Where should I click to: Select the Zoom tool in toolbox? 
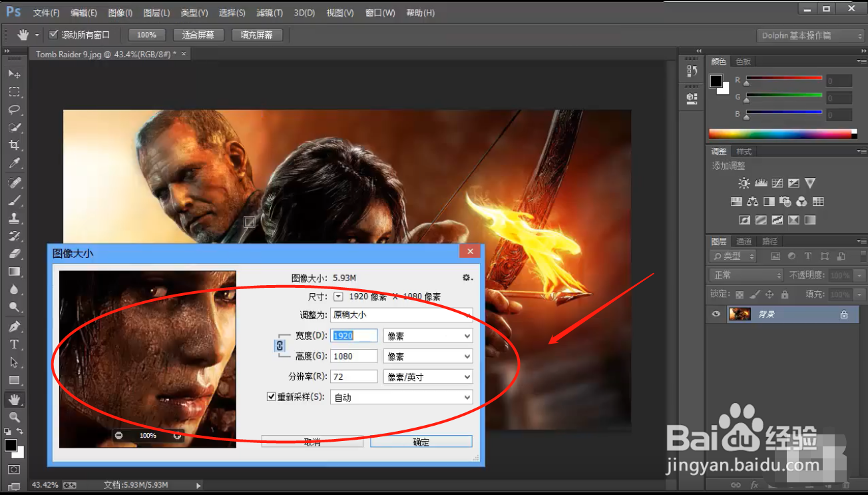14,417
